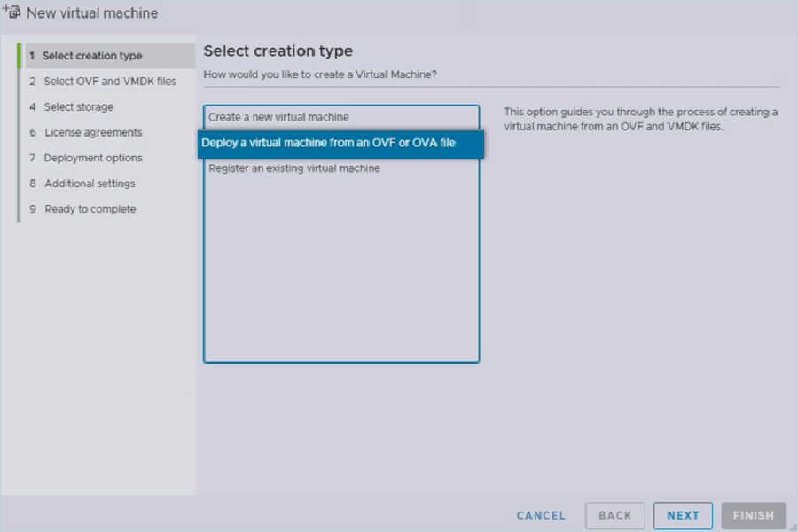Viewport: 798px width, 532px height.
Task: Click the Select creation type heading
Action: pos(278,51)
